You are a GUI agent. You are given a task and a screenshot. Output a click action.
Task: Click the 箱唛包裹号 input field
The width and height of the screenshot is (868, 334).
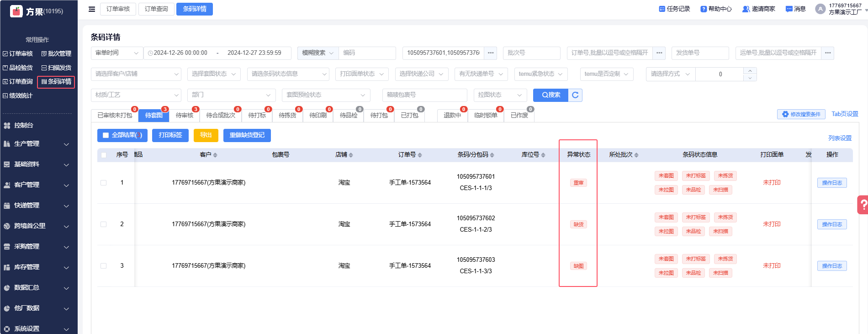coord(424,95)
